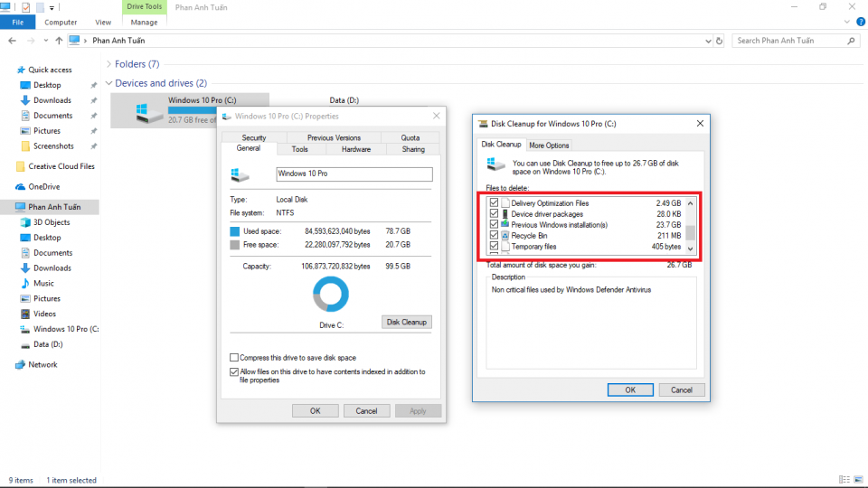Open the View ribbon tab

[x=103, y=22]
